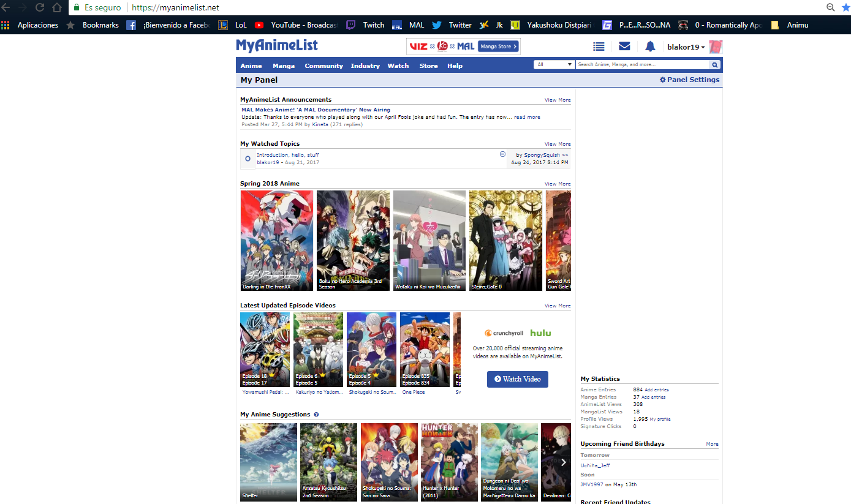851x504 pixels.
Task: Open the Animu bookmarks folder
Action: tap(790, 25)
